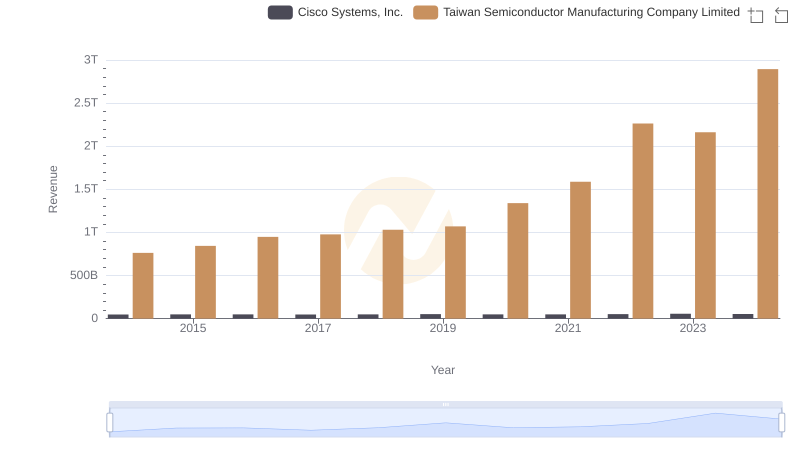This screenshot has height=461, width=800.
Task: Click the 2017 x-axis label
Action: pyautogui.click(x=318, y=328)
